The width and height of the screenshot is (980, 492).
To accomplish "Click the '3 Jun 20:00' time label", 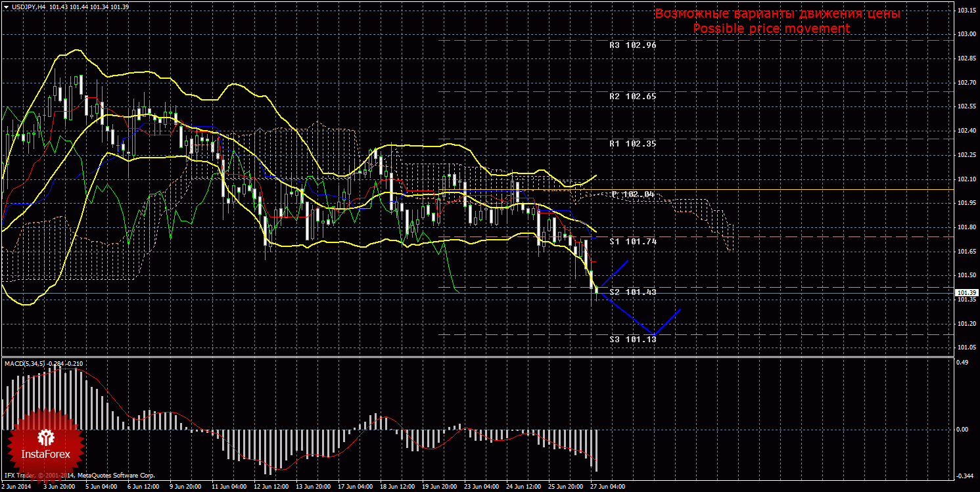I will 59,487.
